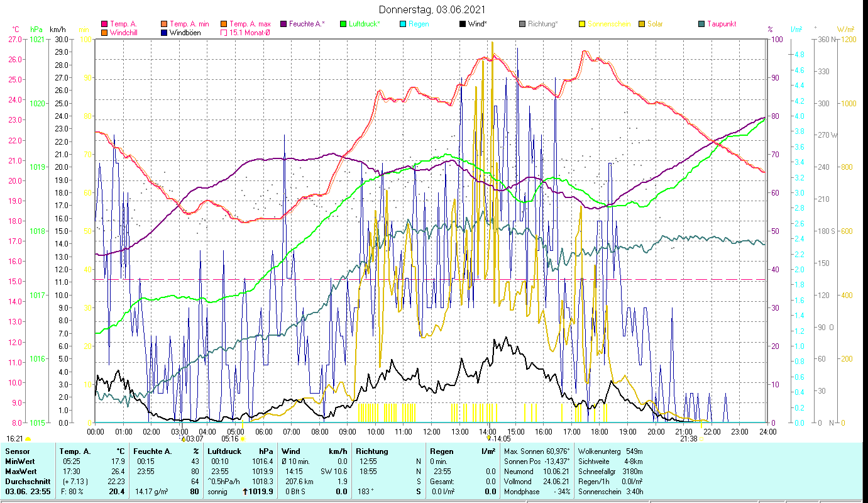Click the Sensor column header
This screenshot has width=868, height=503.
[17, 451]
